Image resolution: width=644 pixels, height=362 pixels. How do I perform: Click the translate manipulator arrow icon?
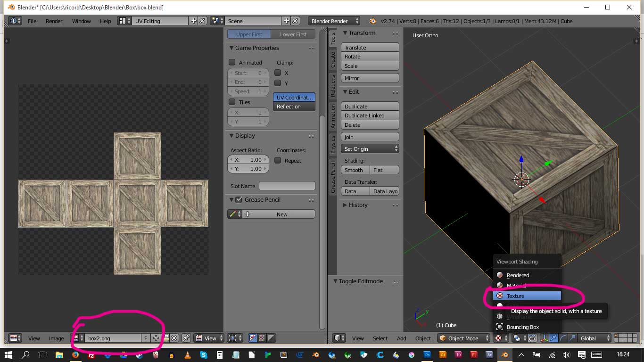pos(554,338)
